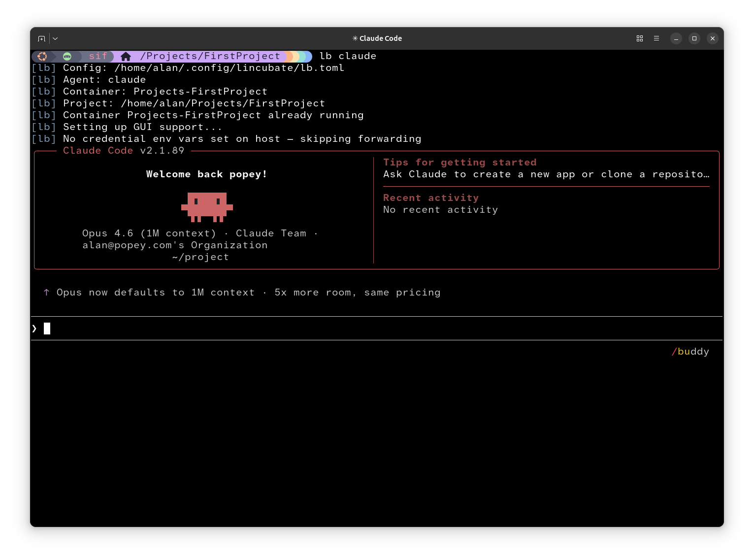754x560 pixels.
Task: Click the window title 'Claude Code'
Action: point(377,38)
